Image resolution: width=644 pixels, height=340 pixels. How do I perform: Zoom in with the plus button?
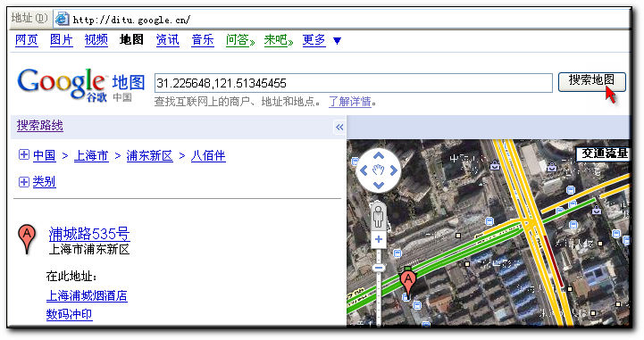(379, 239)
